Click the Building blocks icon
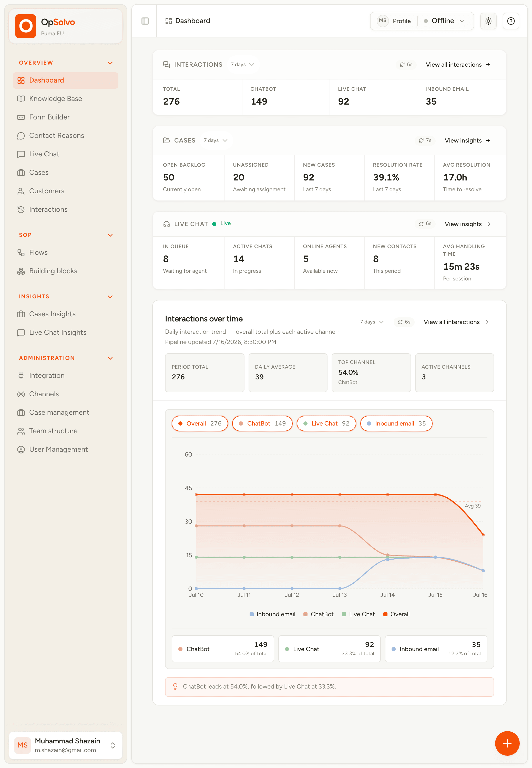Image resolution: width=532 pixels, height=768 pixels. [x=21, y=271]
